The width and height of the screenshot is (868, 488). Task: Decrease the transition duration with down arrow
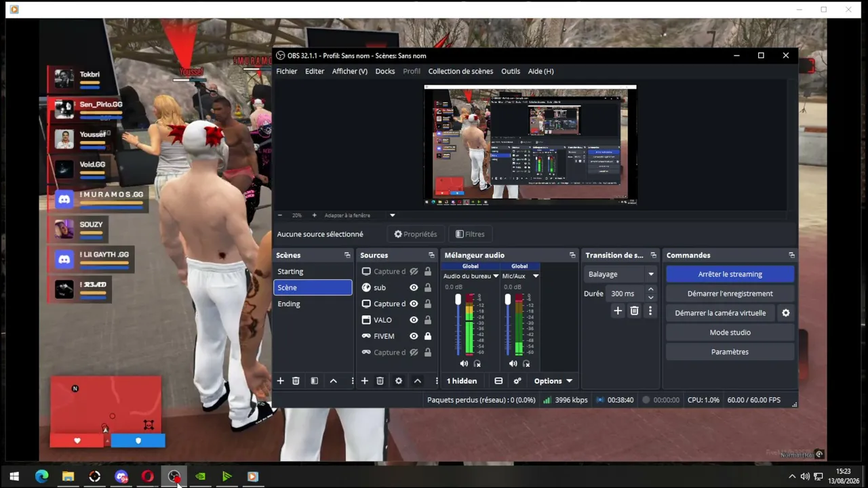(x=650, y=298)
